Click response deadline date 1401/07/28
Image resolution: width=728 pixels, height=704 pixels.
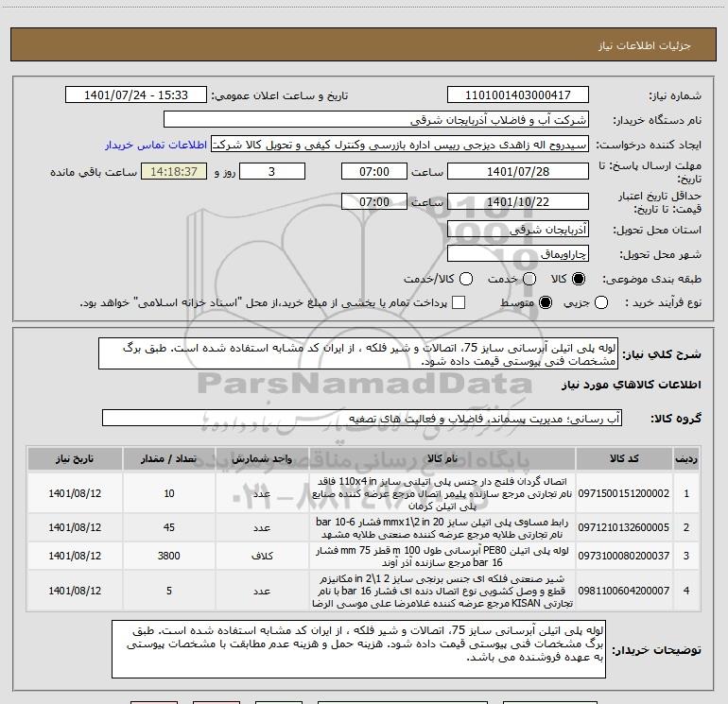click(518, 171)
